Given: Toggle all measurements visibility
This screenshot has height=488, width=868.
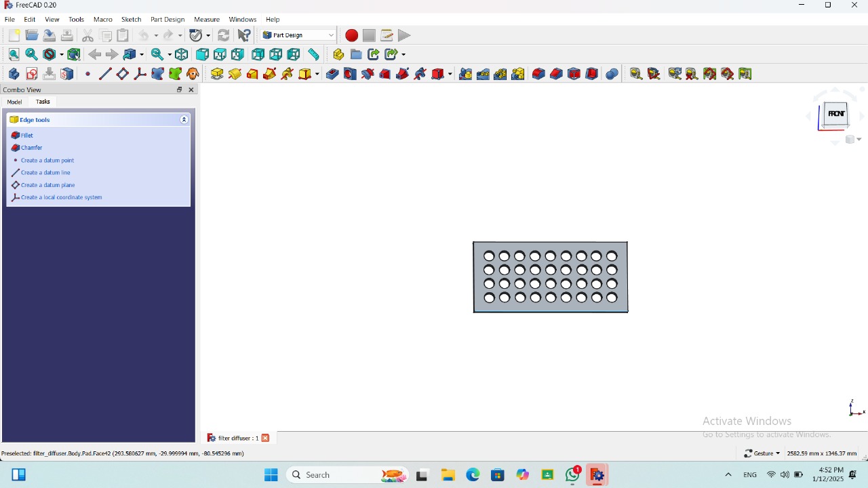Looking at the screenshot, I should [710, 74].
